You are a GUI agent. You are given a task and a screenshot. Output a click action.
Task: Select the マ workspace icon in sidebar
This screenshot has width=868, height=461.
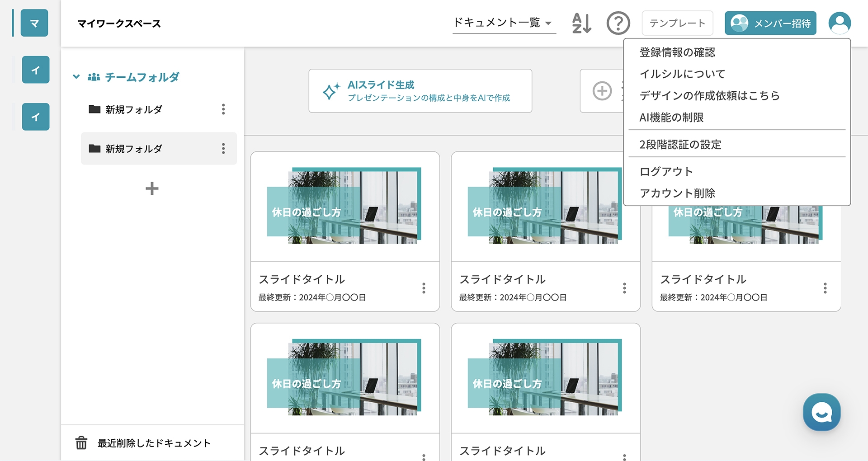click(x=34, y=23)
